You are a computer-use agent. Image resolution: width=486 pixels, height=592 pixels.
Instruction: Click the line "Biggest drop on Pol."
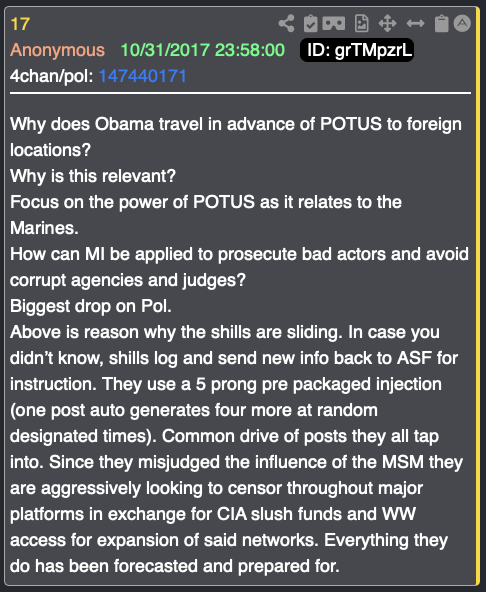(x=91, y=306)
